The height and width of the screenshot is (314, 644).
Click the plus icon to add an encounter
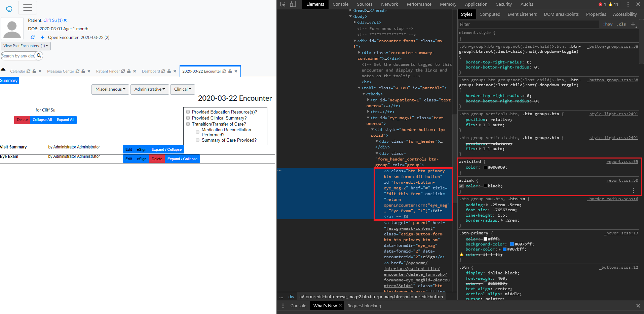(42, 37)
